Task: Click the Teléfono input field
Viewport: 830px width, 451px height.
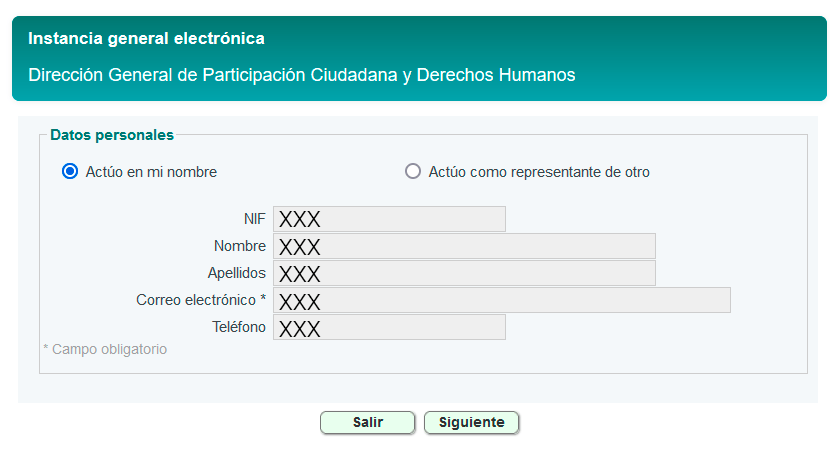Action: click(389, 327)
